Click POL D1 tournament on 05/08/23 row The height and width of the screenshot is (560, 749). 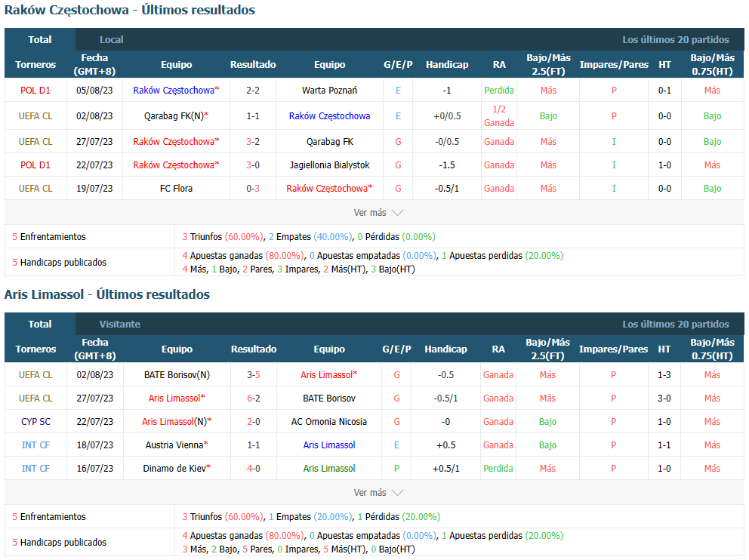tap(35, 91)
